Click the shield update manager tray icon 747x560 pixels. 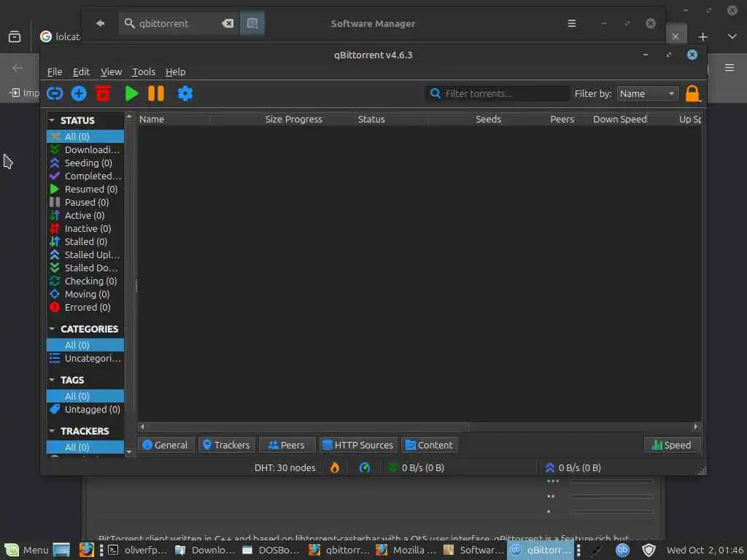(649, 551)
